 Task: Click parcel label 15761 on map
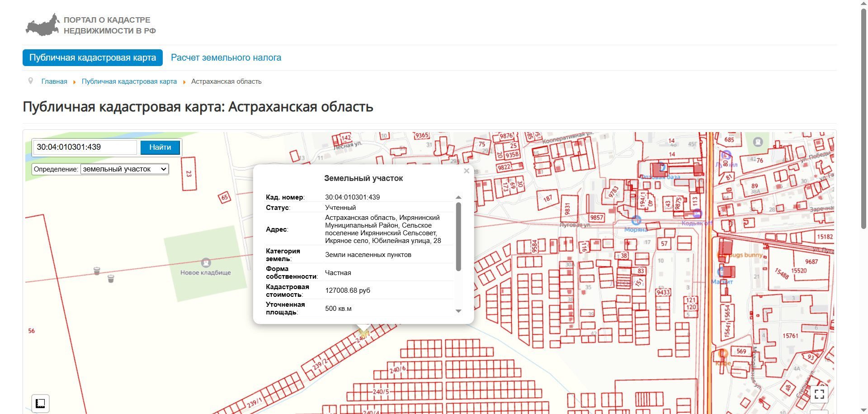tap(790, 336)
